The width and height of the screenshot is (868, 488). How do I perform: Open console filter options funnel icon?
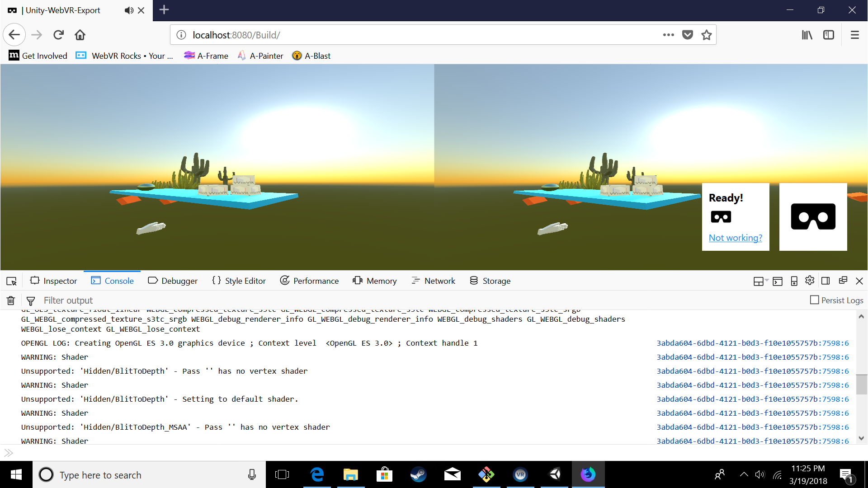(31, 300)
